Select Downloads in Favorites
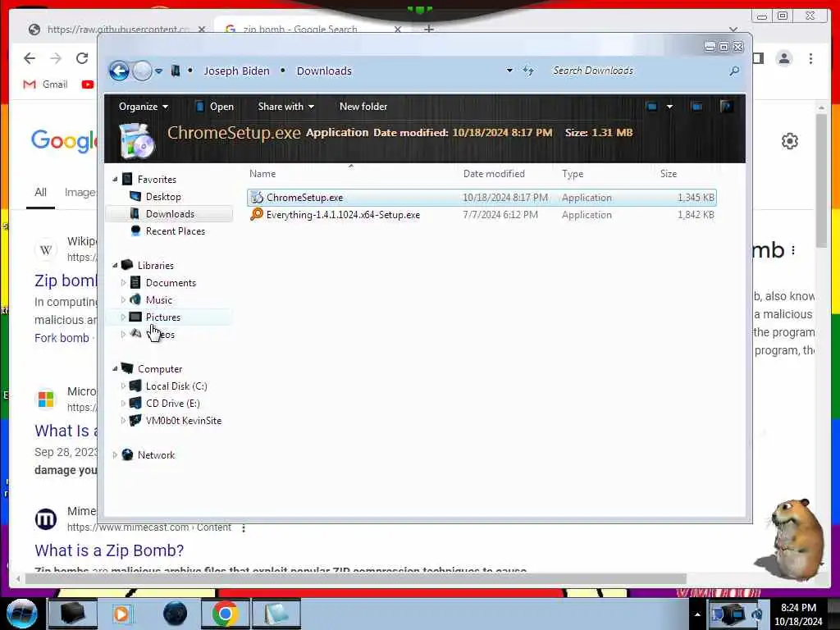Screen dimensions: 840x630 pos(170,214)
